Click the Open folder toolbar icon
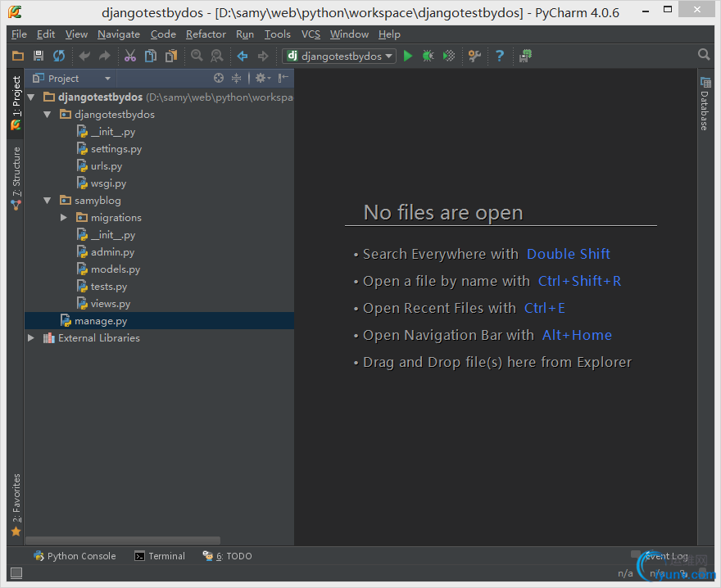 [x=18, y=56]
